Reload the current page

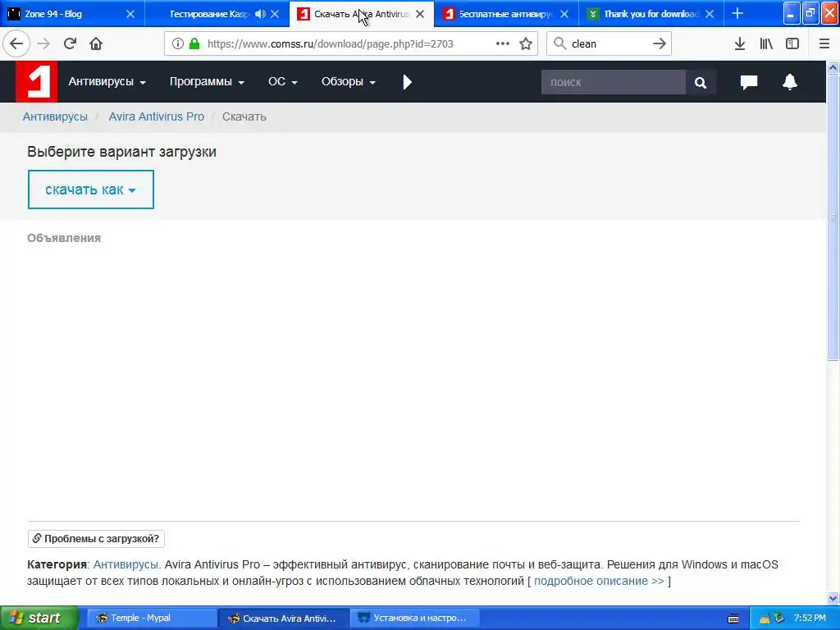pyautogui.click(x=70, y=44)
